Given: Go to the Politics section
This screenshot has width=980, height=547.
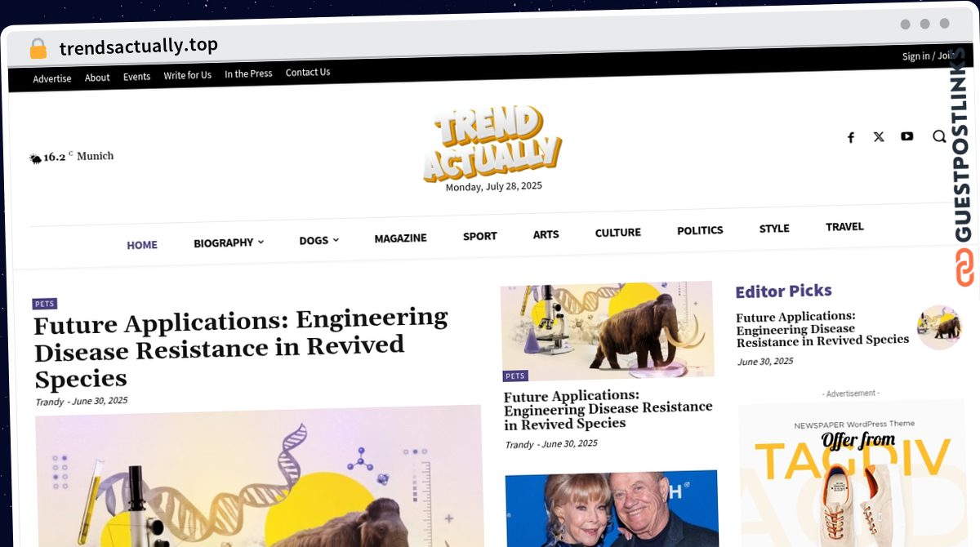Looking at the screenshot, I should (700, 230).
